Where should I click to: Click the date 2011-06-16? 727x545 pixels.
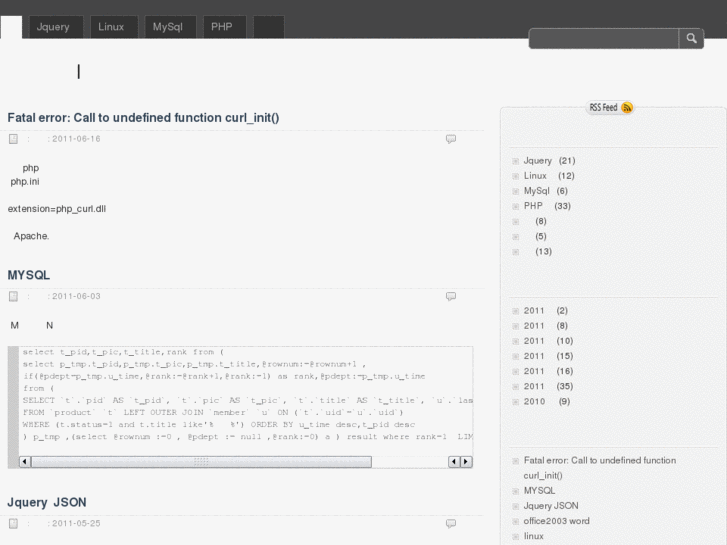(76, 139)
